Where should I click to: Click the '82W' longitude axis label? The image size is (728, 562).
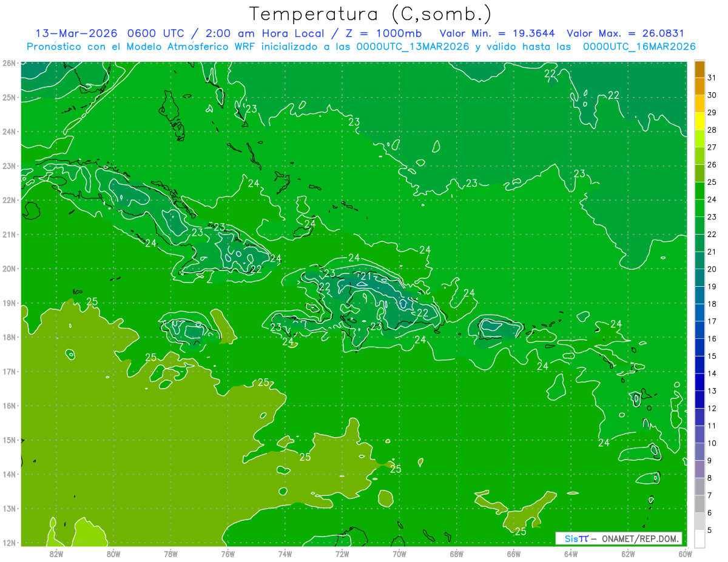56,554
